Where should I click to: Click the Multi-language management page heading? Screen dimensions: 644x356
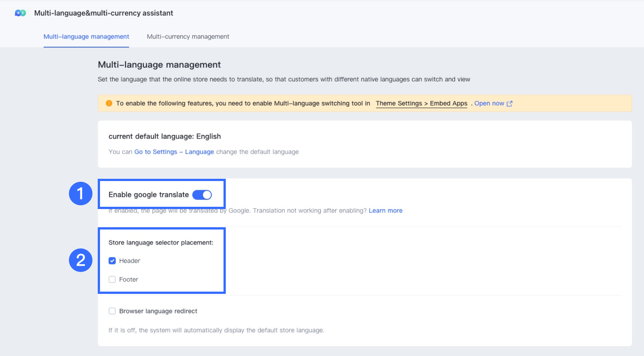tap(159, 65)
